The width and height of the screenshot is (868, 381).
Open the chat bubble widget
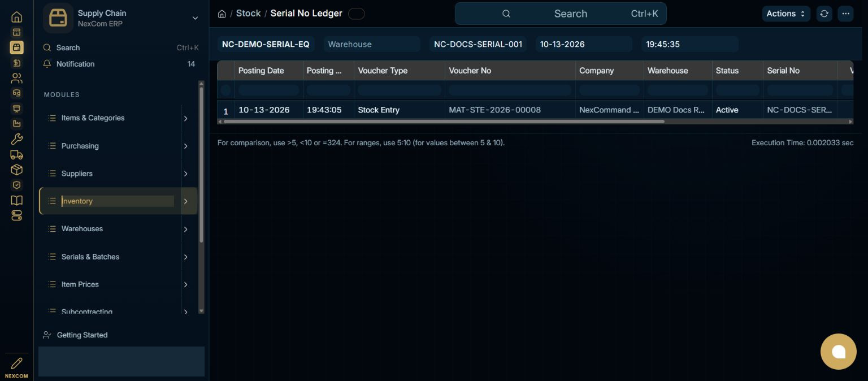pyautogui.click(x=839, y=352)
